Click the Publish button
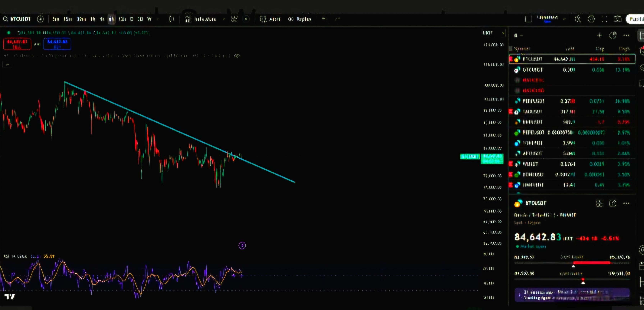The image size is (644, 310). coord(635,19)
